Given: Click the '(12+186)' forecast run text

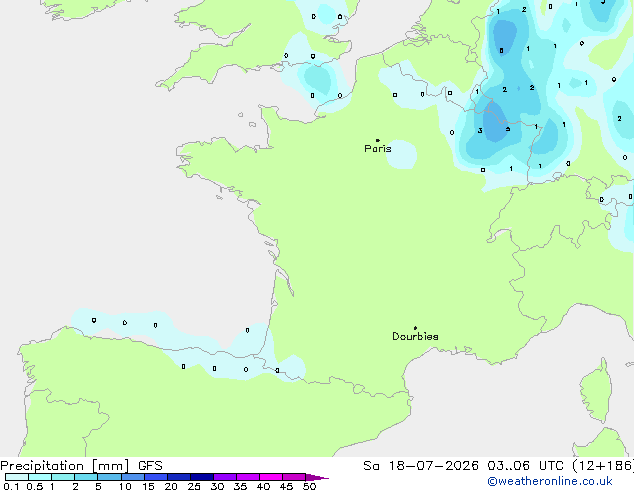Looking at the screenshot, I should click(603, 466).
